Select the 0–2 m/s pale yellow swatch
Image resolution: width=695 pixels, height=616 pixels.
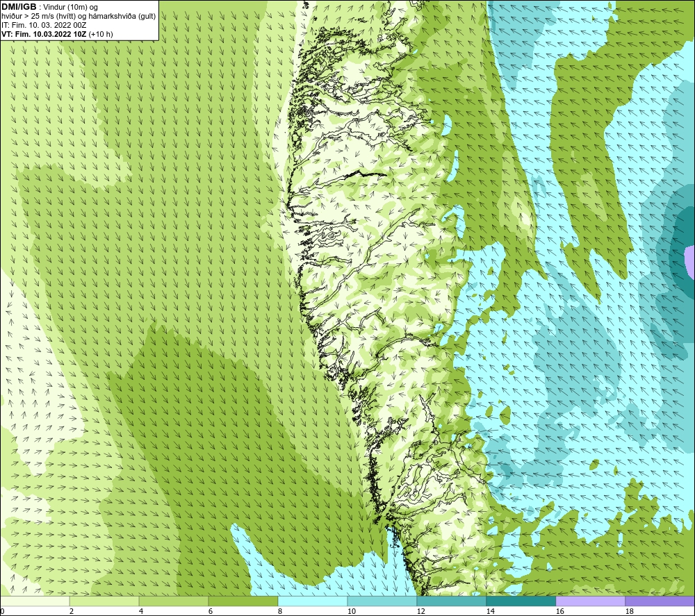(35, 601)
